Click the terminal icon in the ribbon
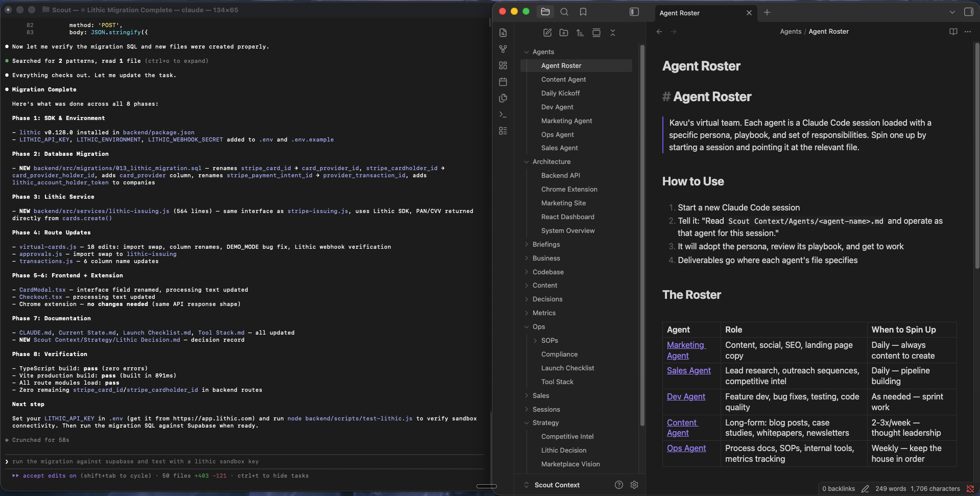Screen dimensions: 980x496 click(503, 114)
